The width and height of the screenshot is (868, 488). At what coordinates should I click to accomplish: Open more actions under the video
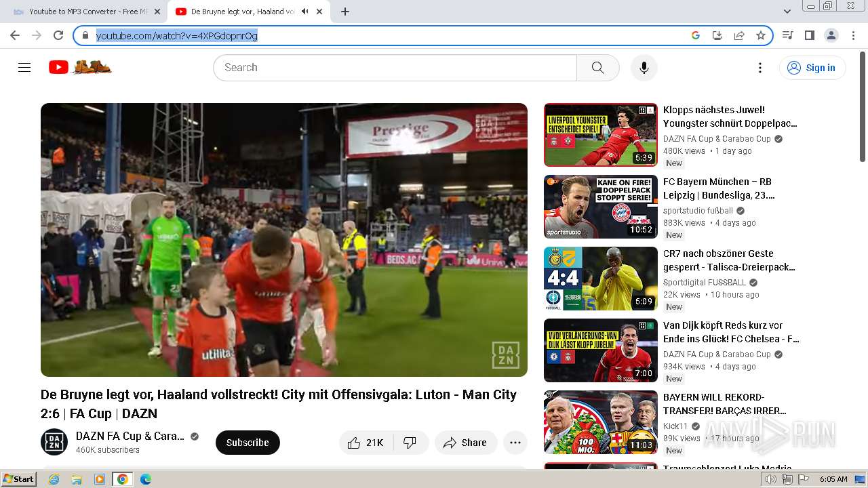515,443
